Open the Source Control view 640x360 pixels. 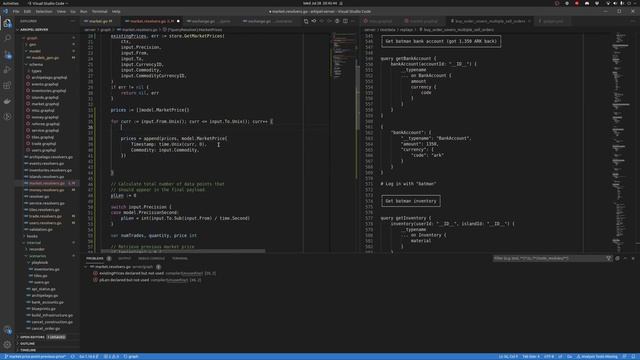pyautogui.click(x=7, y=54)
